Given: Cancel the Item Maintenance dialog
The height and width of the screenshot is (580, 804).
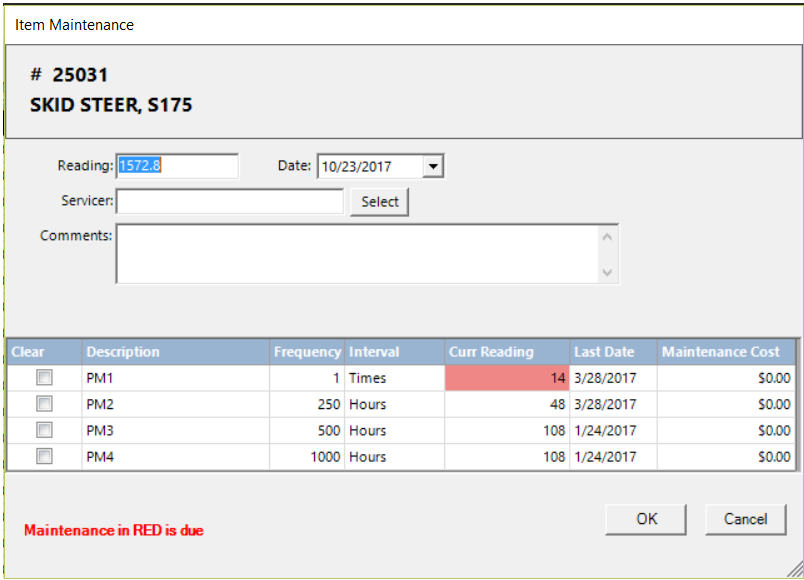Looking at the screenshot, I should click(x=745, y=519).
